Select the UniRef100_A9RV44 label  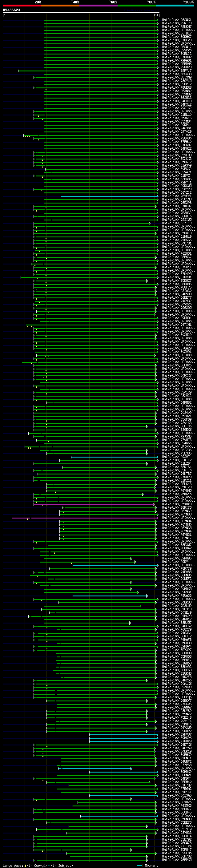point(177,562)
